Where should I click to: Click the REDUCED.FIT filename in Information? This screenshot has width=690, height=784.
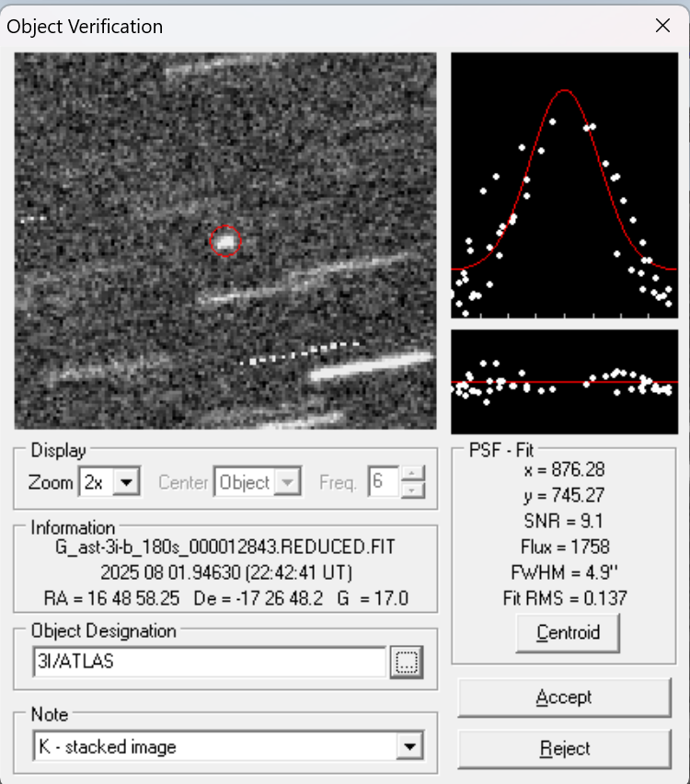click(x=225, y=548)
